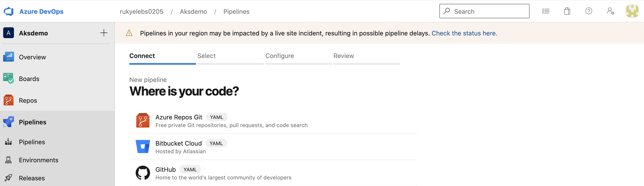
Task: Select the Review step tab
Action: click(366, 58)
